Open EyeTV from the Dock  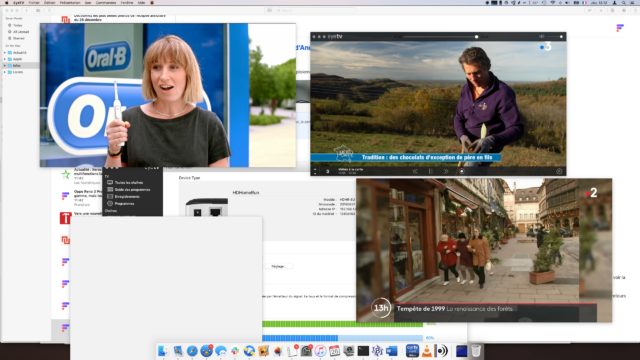point(412,351)
